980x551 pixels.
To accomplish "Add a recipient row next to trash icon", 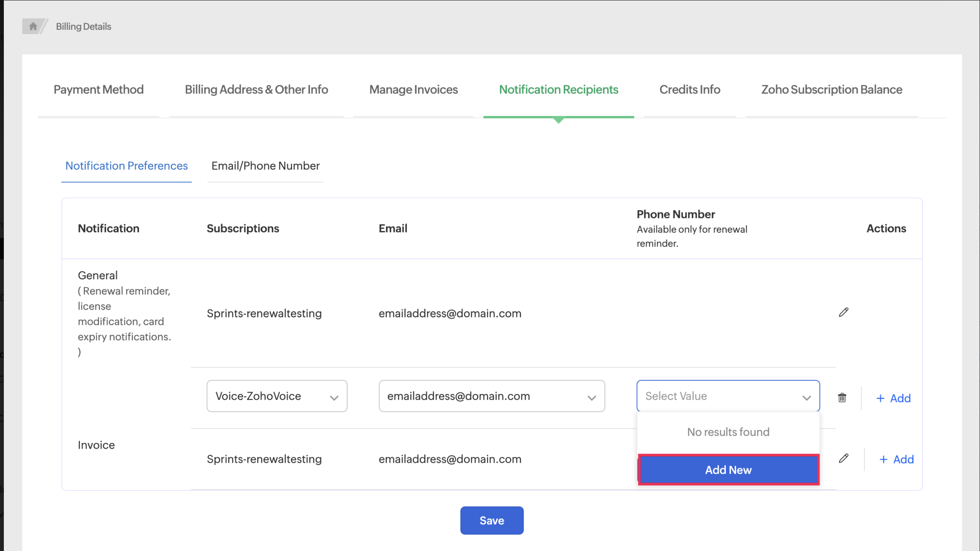I will tap(893, 398).
